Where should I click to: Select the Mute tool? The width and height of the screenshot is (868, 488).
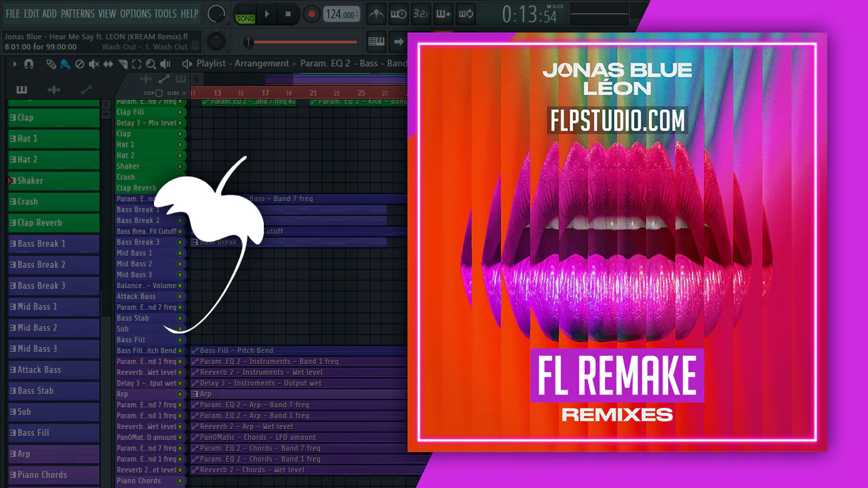(94, 64)
